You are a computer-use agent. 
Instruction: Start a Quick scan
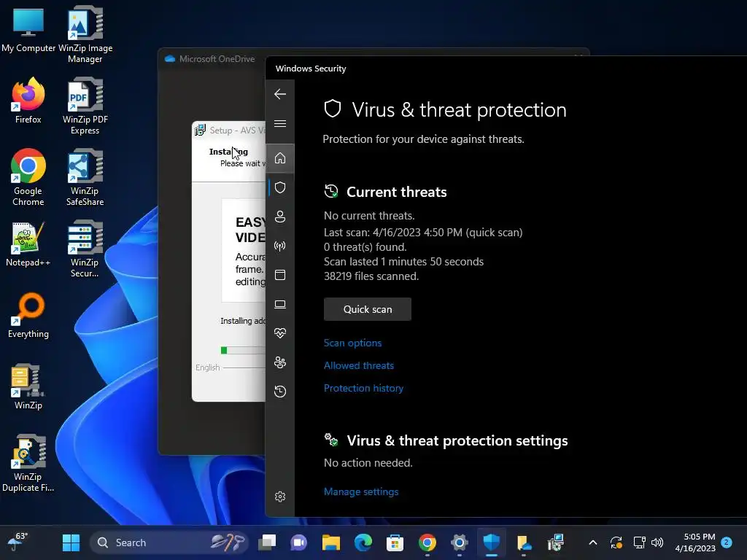(x=368, y=309)
